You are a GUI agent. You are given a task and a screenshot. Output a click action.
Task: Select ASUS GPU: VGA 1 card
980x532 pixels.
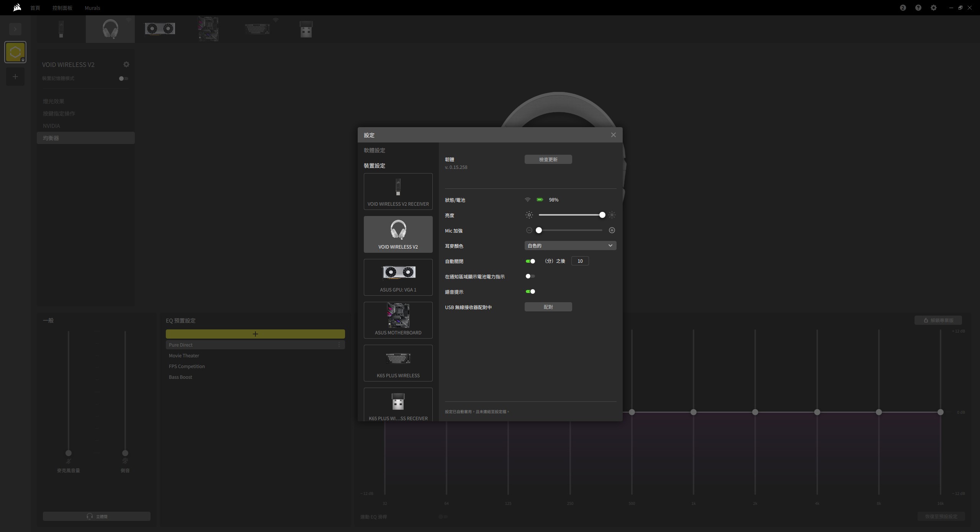398,277
